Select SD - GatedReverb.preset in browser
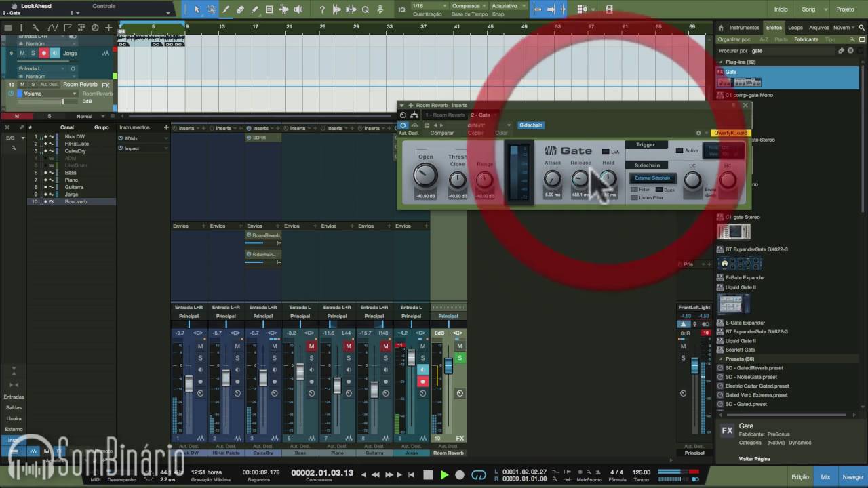868x488 pixels. click(754, 368)
